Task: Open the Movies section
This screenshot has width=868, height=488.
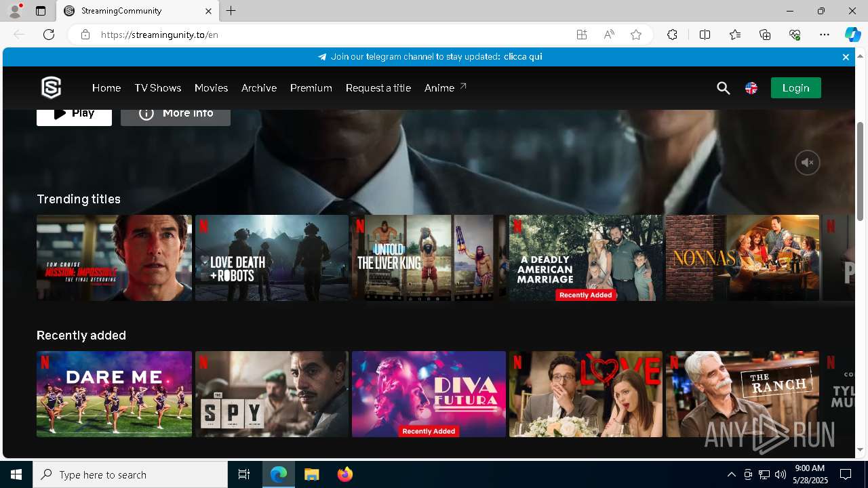Action: pyautogui.click(x=211, y=88)
